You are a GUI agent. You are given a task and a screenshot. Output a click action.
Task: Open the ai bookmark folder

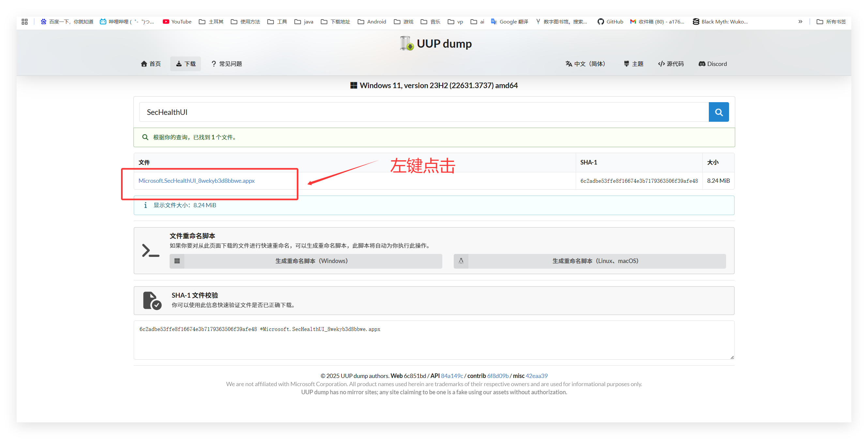478,22
